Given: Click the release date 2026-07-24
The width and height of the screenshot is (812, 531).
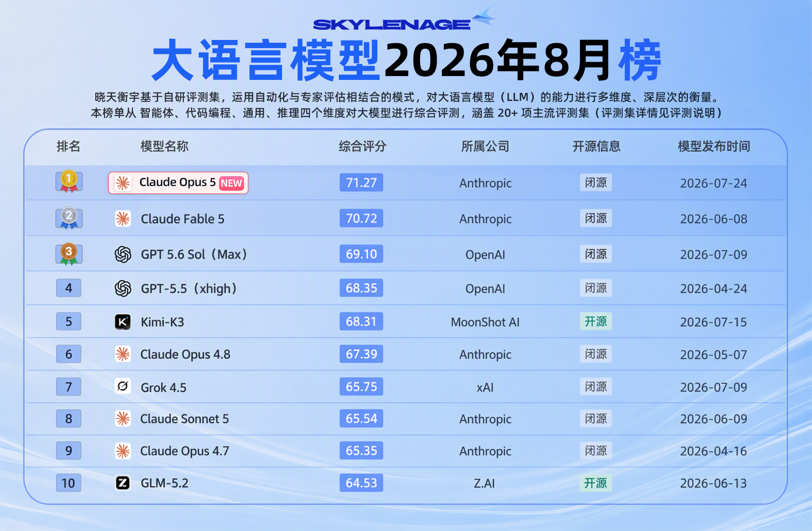Looking at the screenshot, I should coord(714,183).
